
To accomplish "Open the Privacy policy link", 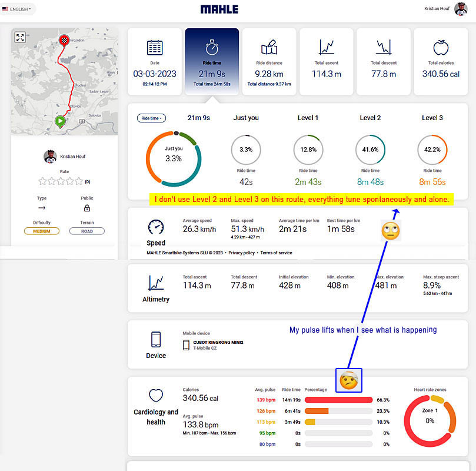I will [x=241, y=253].
